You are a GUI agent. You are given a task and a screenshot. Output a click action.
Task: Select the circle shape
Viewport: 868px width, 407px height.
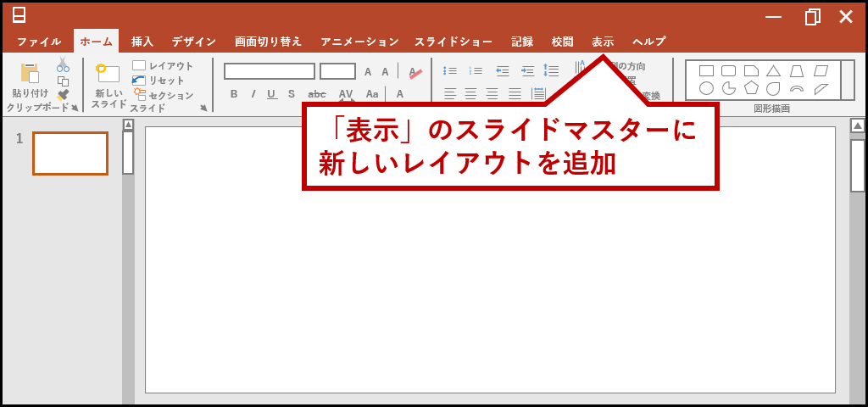(706, 88)
